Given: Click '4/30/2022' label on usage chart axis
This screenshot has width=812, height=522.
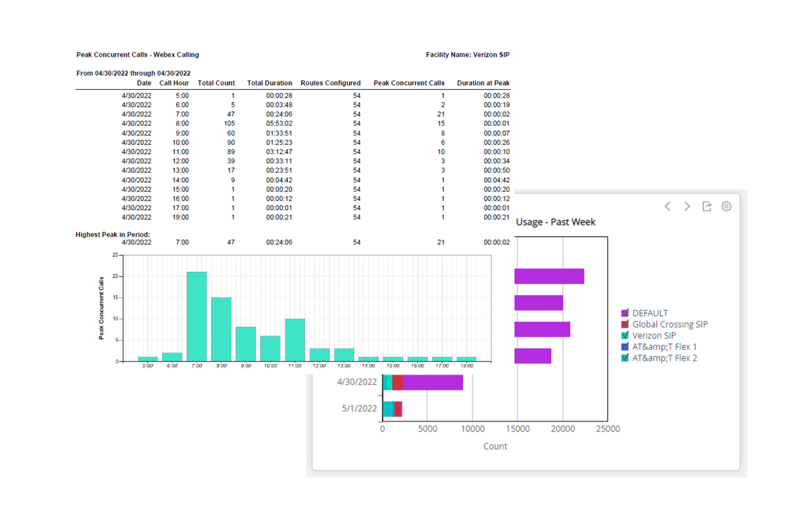Looking at the screenshot, I should point(357,382).
